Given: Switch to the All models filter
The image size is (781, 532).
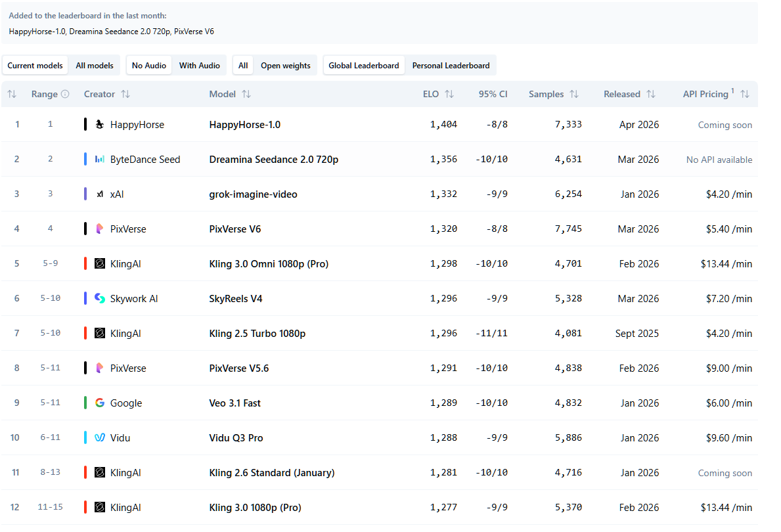Looking at the screenshot, I should (x=94, y=66).
